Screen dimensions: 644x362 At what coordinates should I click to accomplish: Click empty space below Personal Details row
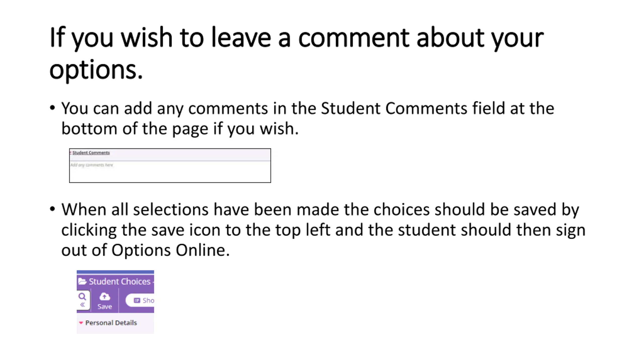[x=115, y=330]
